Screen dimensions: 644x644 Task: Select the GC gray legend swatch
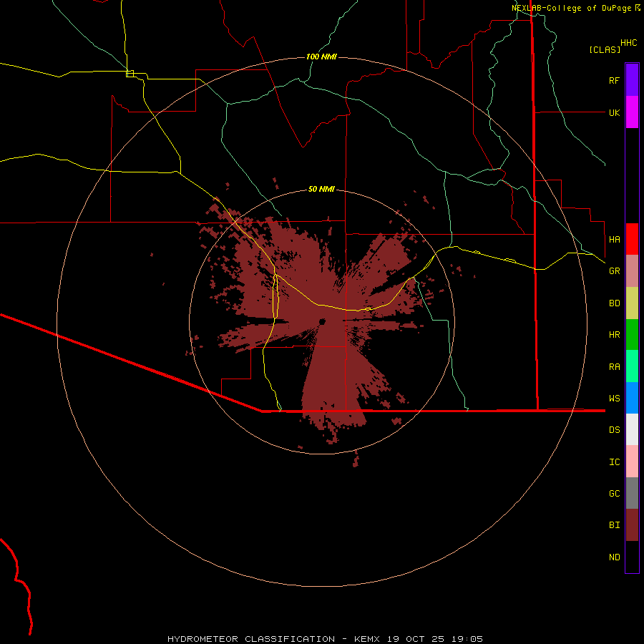pyautogui.click(x=632, y=493)
